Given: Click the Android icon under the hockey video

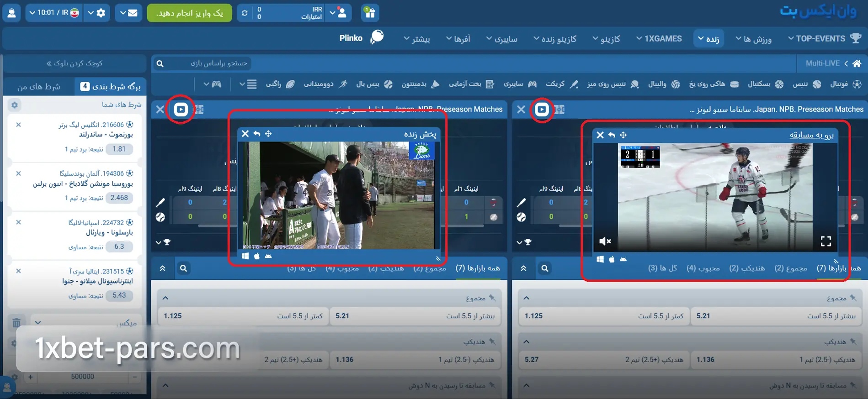Looking at the screenshot, I should tap(623, 259).
